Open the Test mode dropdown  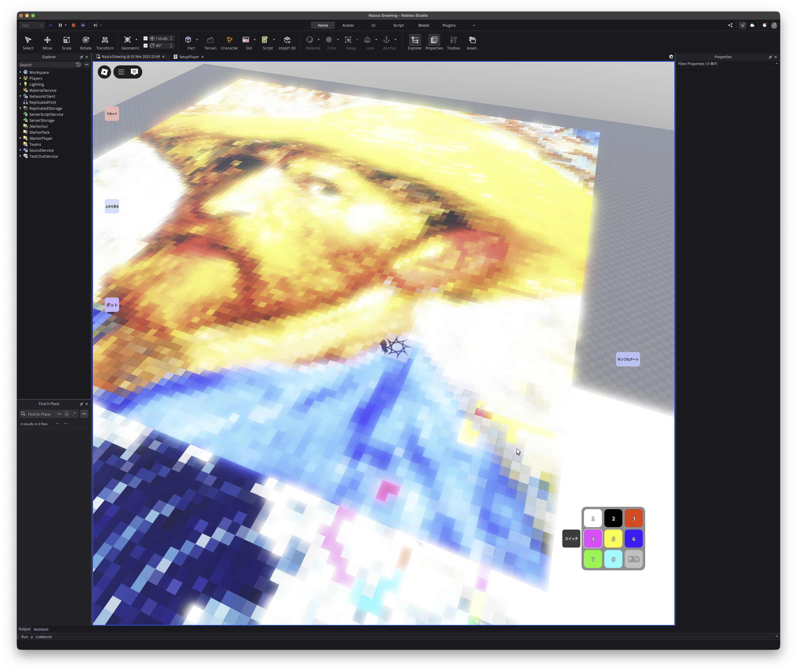pyautogui.click(x=32, y=25)
